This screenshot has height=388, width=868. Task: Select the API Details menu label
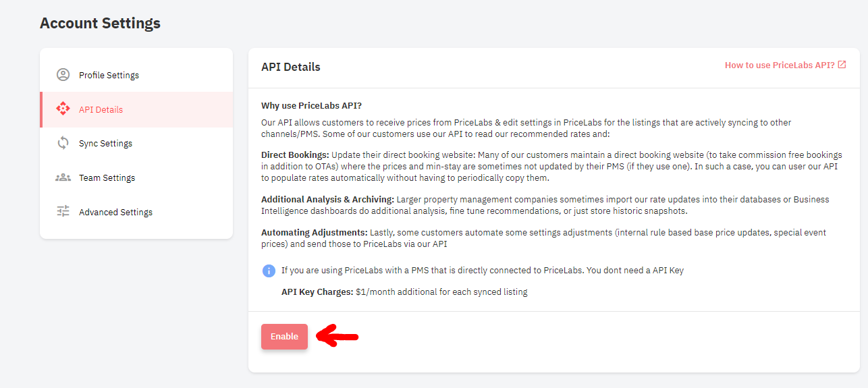click(101, 109)
